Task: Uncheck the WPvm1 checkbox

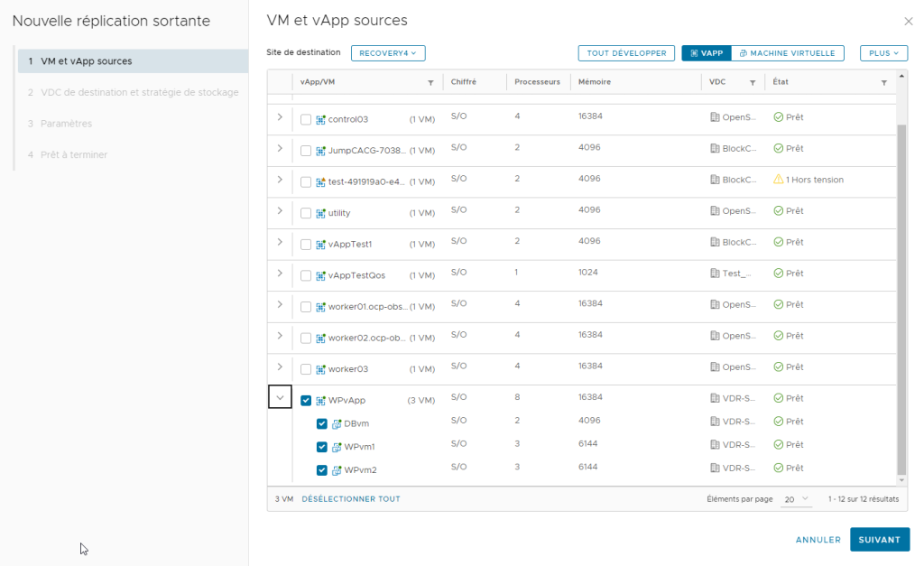Action: (x=322, y=447)
